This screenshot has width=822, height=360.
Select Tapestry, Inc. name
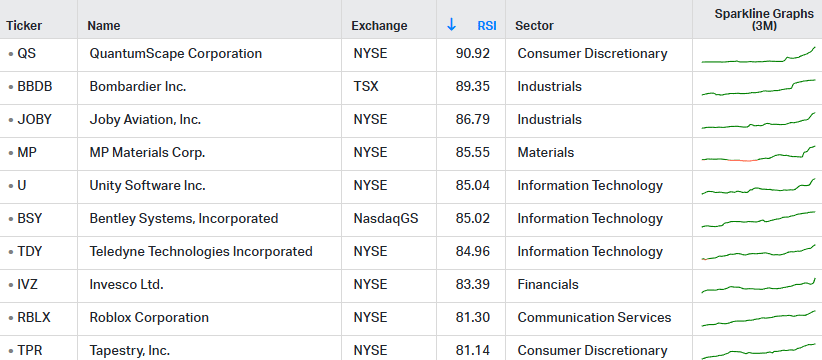pos(129,351)
